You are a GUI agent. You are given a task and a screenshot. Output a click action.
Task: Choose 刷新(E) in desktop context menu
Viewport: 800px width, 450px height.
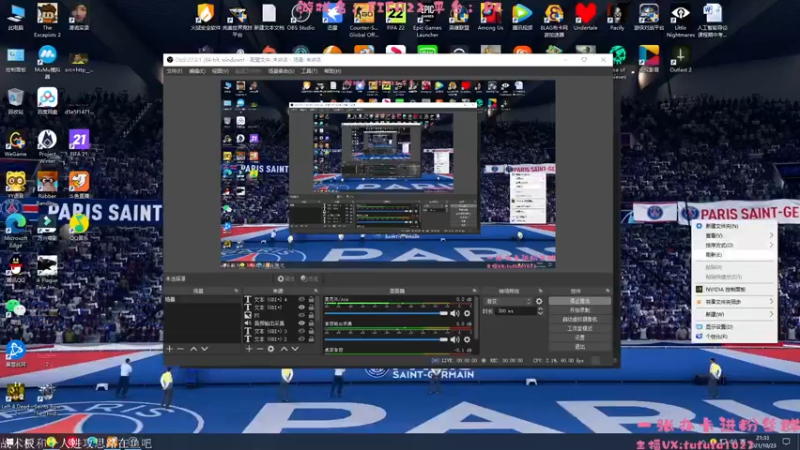tap(735, 255)
